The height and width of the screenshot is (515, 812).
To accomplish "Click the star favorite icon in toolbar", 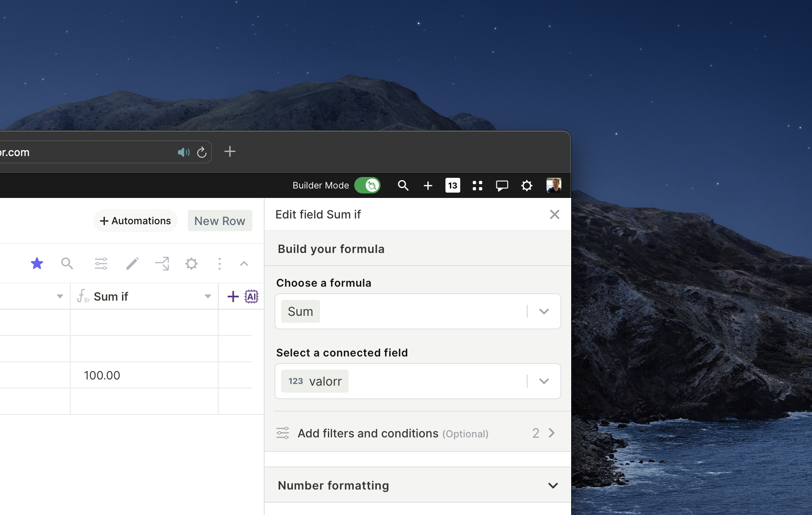I will (37, 263).
